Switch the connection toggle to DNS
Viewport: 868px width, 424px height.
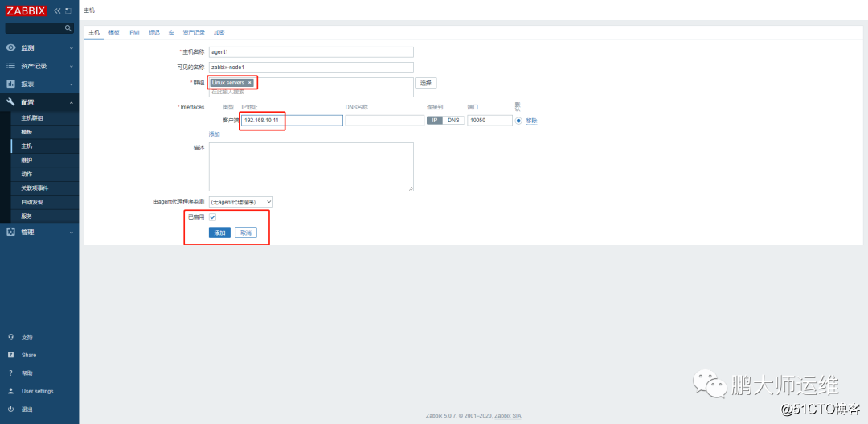(x=453, y=120)
